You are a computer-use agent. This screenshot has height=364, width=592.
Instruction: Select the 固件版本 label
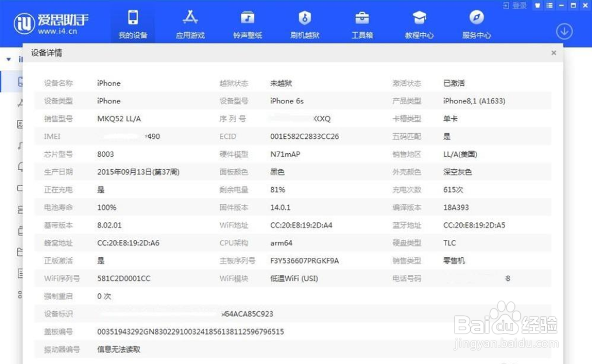pos(234,207)
